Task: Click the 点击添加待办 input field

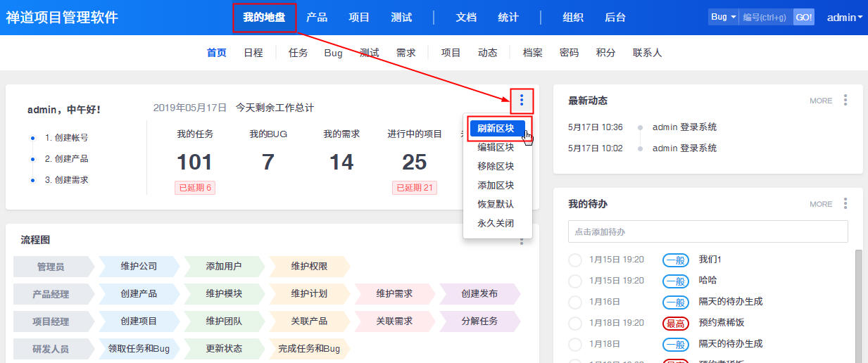Action: pos(707,231)
